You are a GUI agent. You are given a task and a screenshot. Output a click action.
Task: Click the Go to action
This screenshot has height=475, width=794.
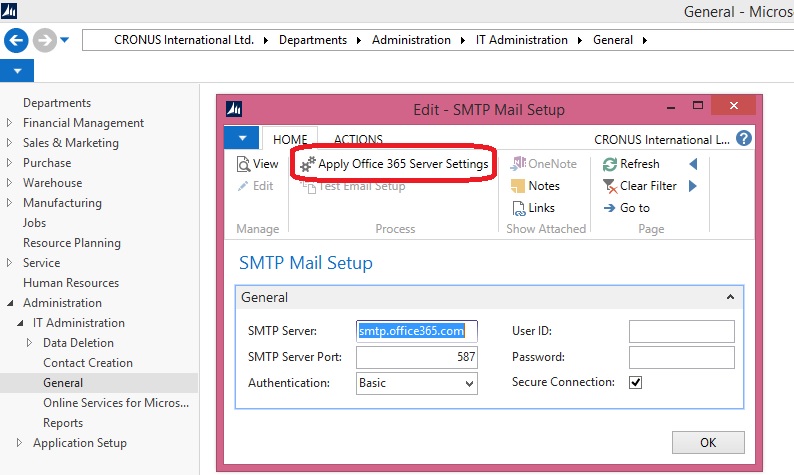626,208
